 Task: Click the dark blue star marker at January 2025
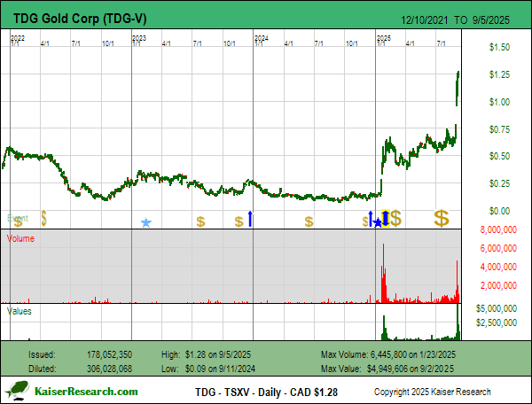[378, 223]
